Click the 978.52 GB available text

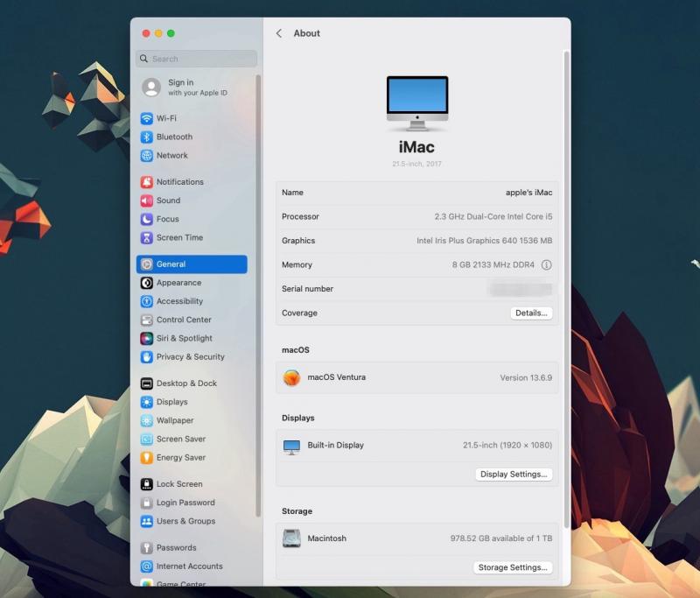click(501, 538)
